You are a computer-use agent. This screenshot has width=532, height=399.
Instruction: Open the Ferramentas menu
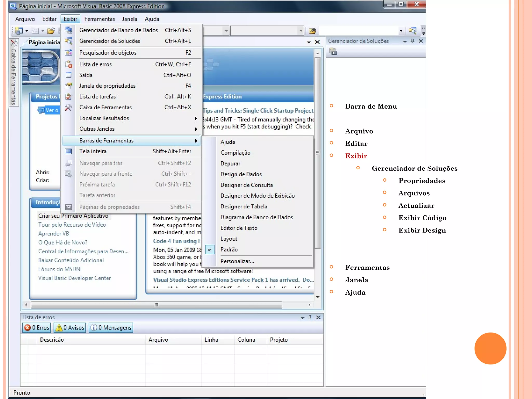[99, 19]
